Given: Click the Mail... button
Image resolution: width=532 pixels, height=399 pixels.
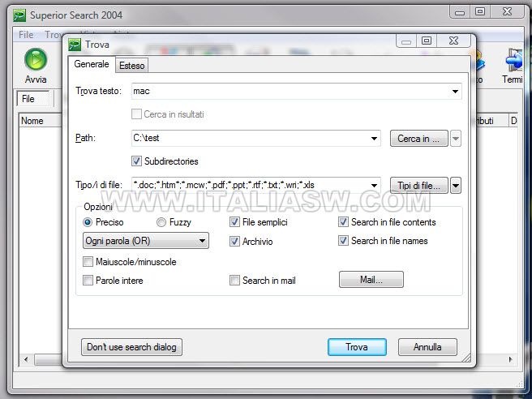Looking at the screenshot, I should coord(371,280).
